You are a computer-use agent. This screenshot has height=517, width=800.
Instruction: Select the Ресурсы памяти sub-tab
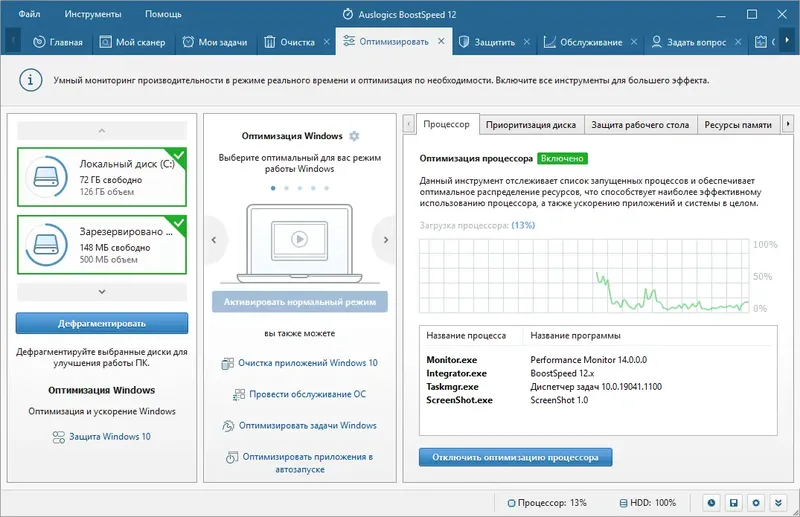(738, 125)
